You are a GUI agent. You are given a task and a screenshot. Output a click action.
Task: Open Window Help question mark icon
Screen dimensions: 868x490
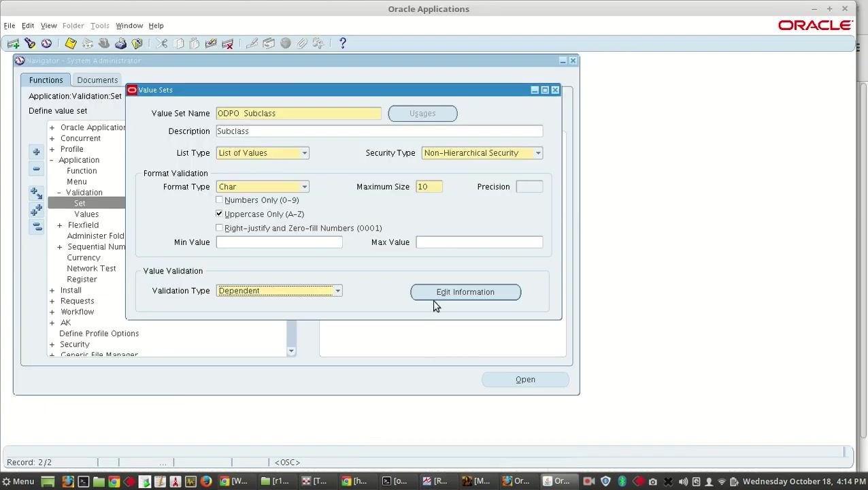[342, 44]
